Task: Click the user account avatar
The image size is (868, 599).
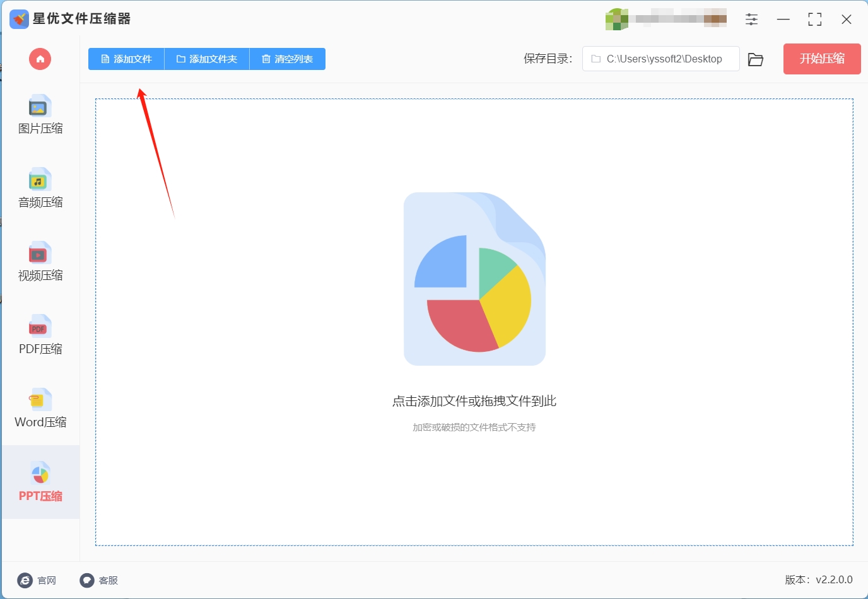Action: (x=616, y=20)
